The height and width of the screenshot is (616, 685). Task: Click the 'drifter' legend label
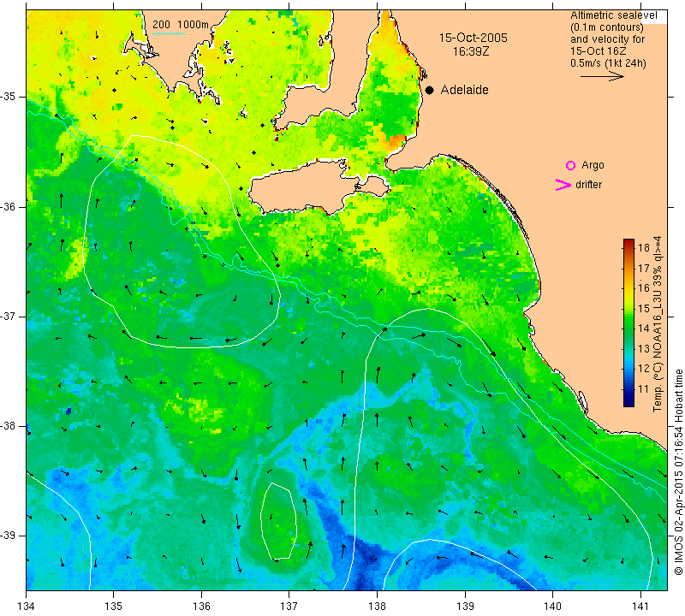pyautogui.click(x=588, y=185)
